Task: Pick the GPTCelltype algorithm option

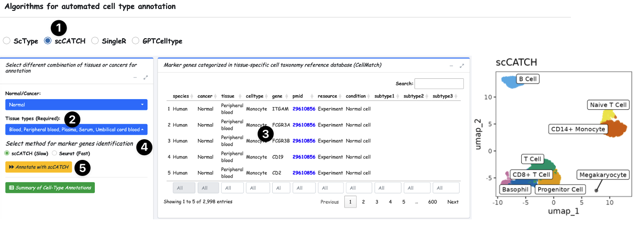Action: click(136, 41)
